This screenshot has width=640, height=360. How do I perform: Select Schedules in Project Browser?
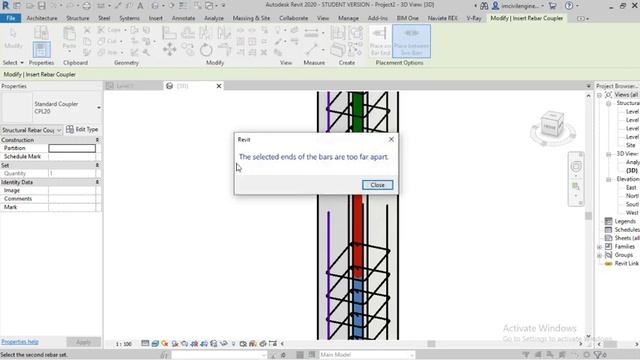[627, 230]
